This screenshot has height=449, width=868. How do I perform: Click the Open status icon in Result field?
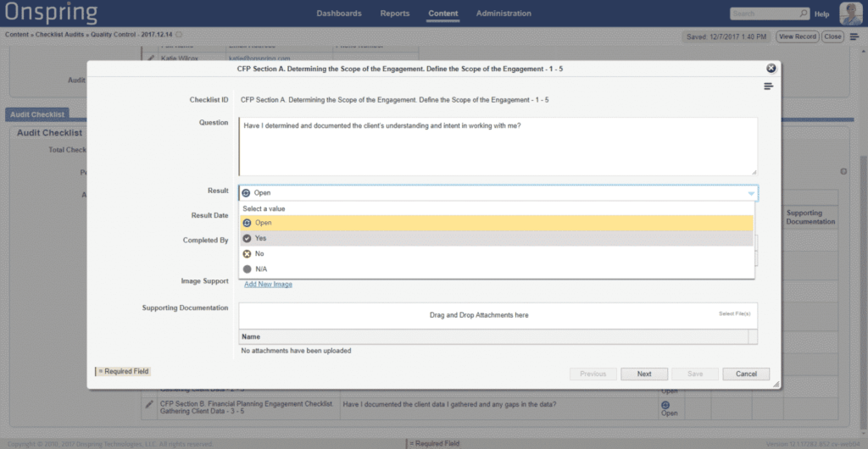point(247,193)
